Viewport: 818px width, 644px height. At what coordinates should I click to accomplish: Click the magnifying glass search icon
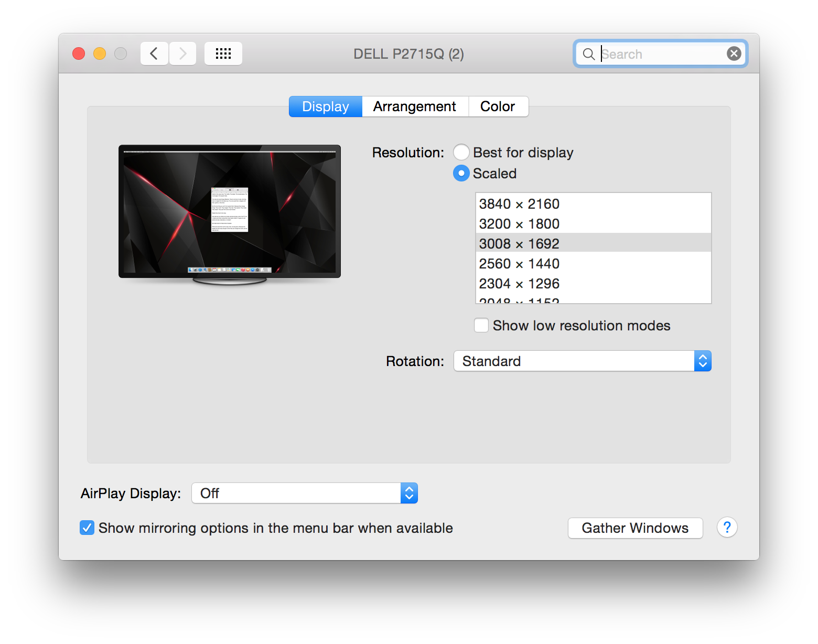tap(589, 54)
